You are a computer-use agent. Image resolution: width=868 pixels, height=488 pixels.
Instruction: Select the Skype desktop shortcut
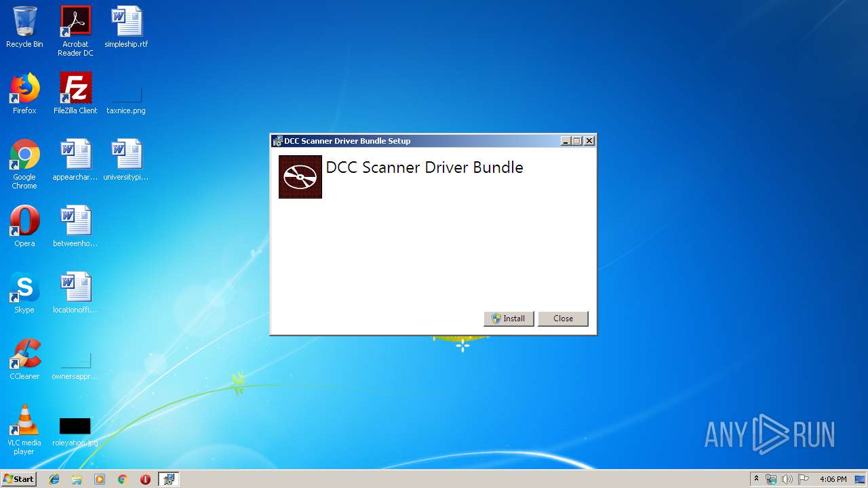coord(24,293)
